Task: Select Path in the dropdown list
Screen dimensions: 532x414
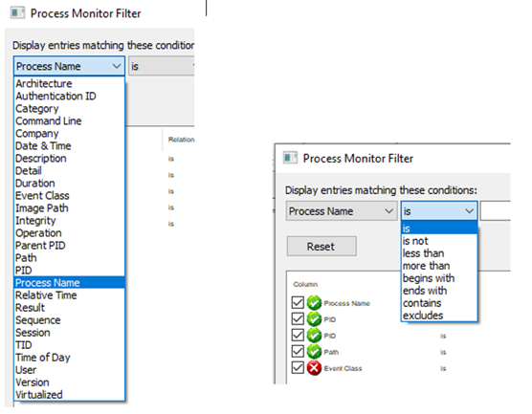Action: [69, 258]
